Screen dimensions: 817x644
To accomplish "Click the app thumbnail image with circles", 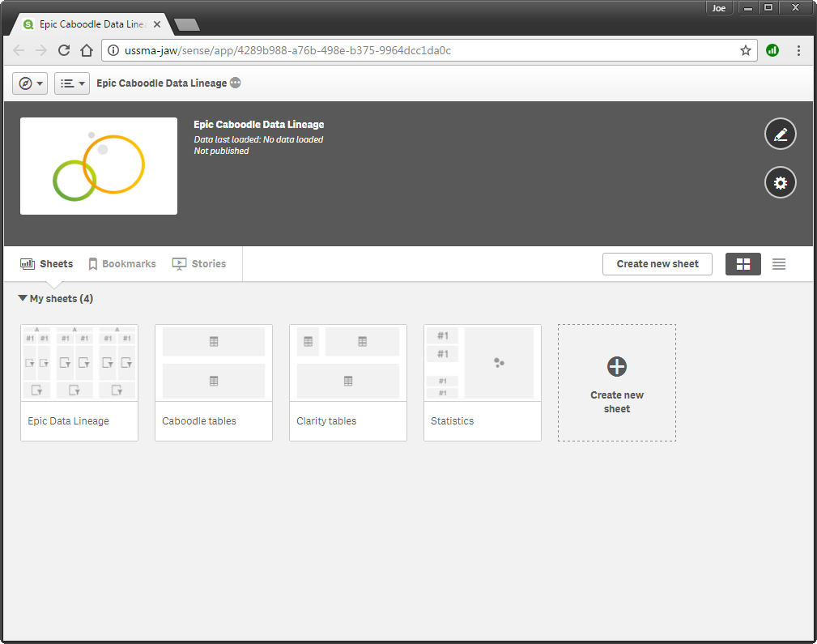I will tap(99, 166).
